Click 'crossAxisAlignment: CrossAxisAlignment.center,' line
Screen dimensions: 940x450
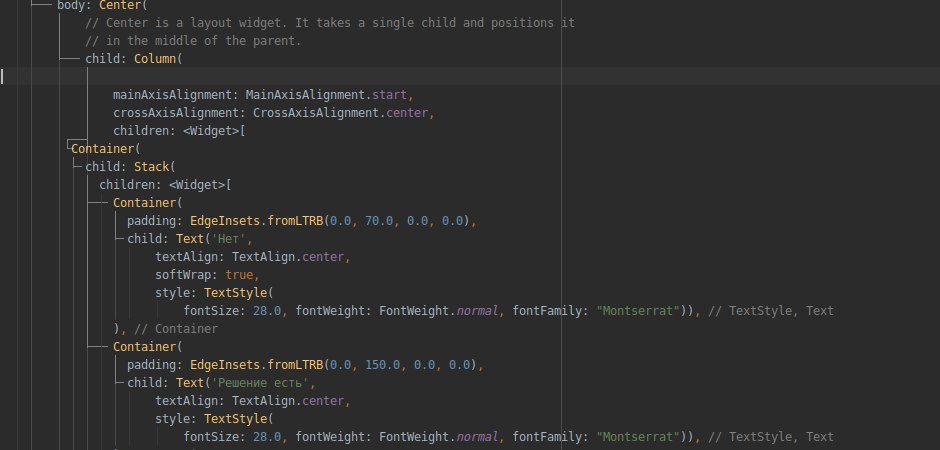(273, 113)
